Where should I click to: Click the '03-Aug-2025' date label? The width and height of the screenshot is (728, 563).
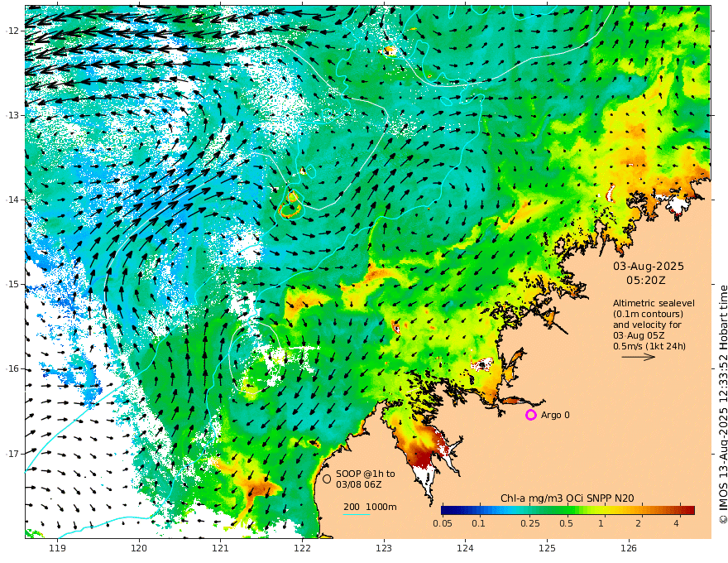pyautogui.click(x=649, y=266)
